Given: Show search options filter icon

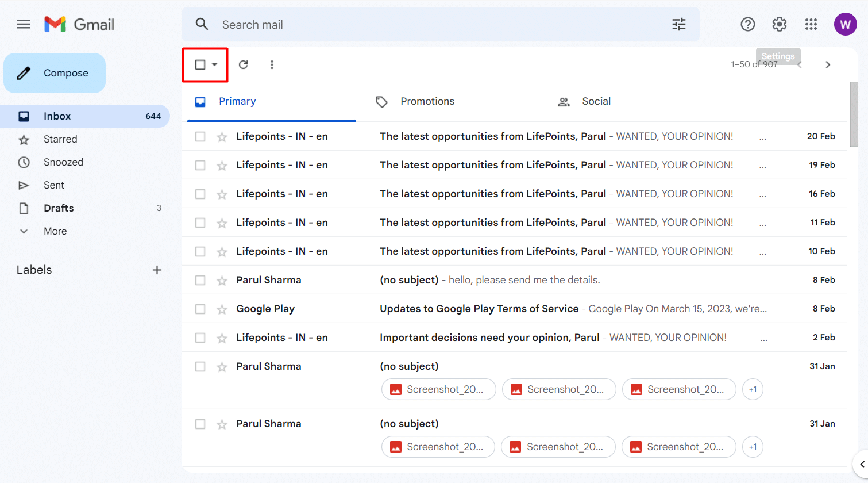Looking at the screenshot, I should point(679,24).
